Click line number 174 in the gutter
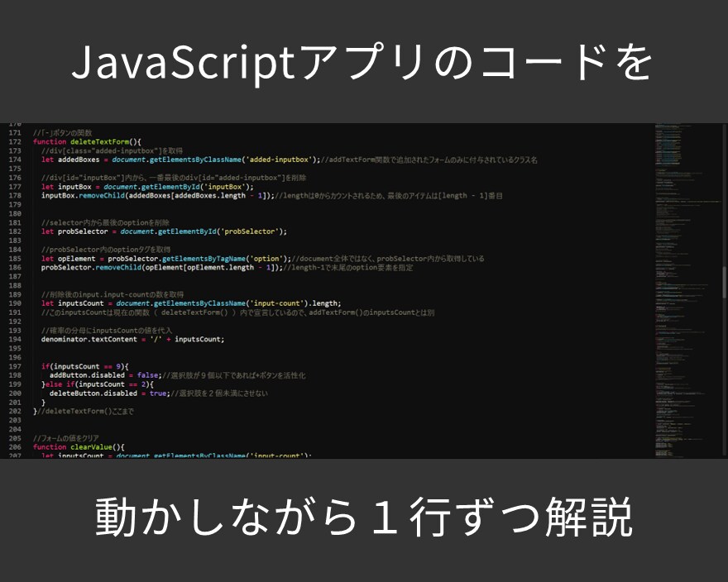The height and width of the screenshot is (582, 728). (x=15, y=160)
